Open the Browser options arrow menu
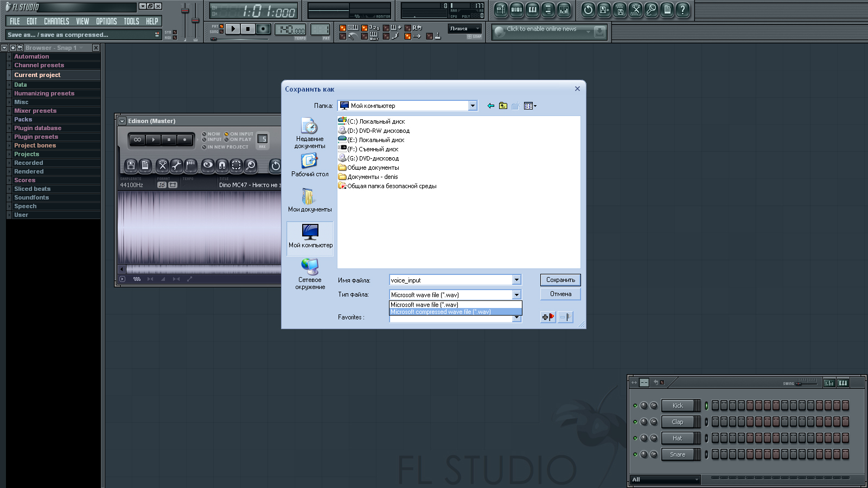Viewport: 868px width, 488px height. 4,48
